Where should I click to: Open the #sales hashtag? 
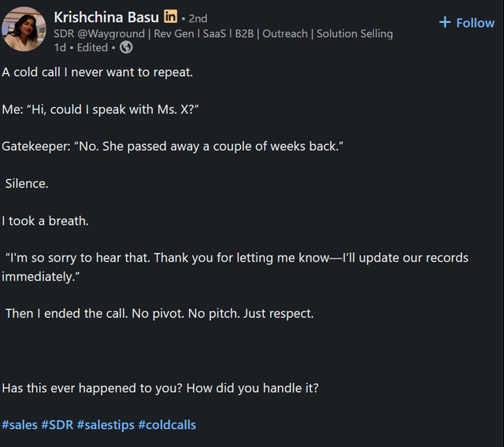pyautogui.click(x=20, y=425)
